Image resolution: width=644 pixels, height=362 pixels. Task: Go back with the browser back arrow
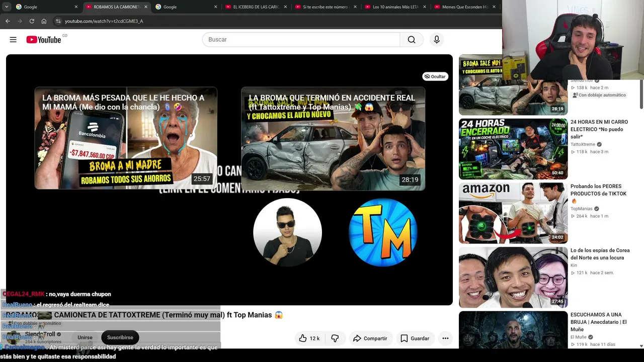(x=8, y=21)
